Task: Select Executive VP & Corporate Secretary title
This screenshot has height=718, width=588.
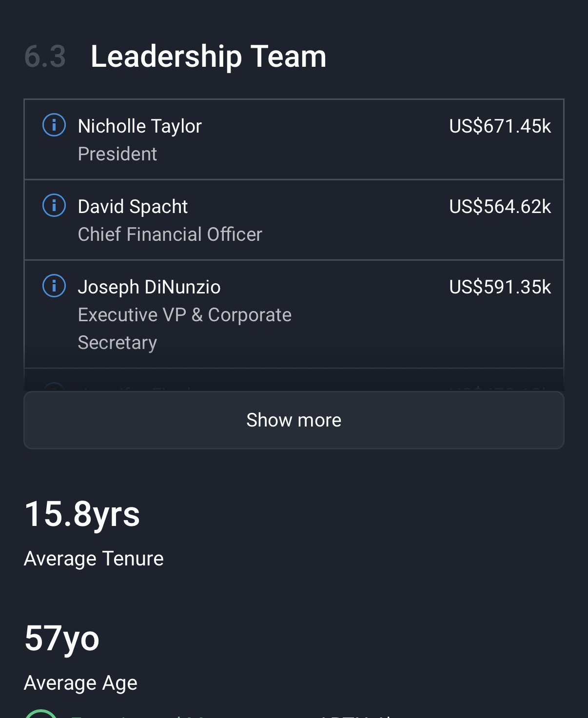Action: pos(184,329)
